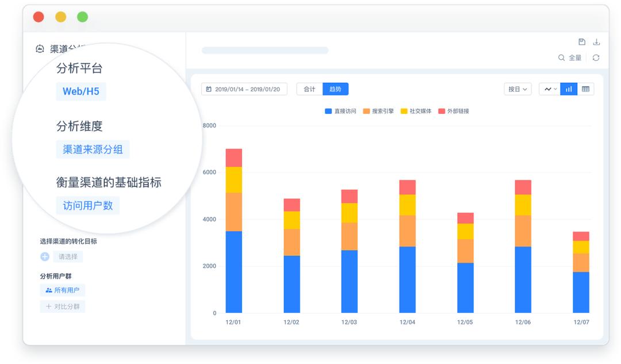Click the Web/H5 platform tag
The width and height of the screenshot is (621, 364).
pyautogui.click(x=81, y=91)
